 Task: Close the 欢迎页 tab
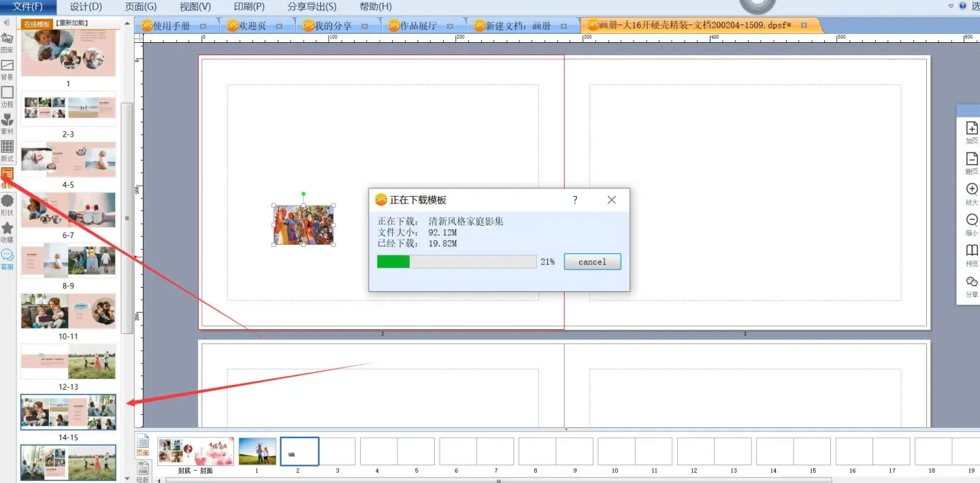279,26
